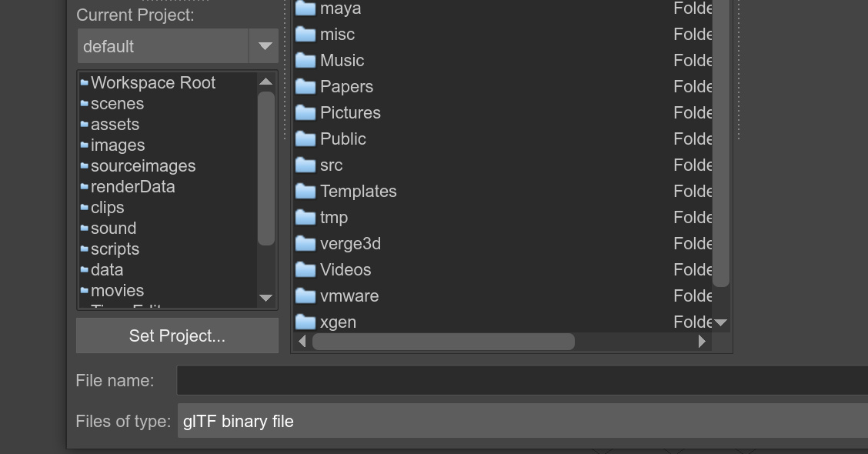868x454 pixels.
Task: Click the folder icon next to Public
Action: click(x=305, y=139)
